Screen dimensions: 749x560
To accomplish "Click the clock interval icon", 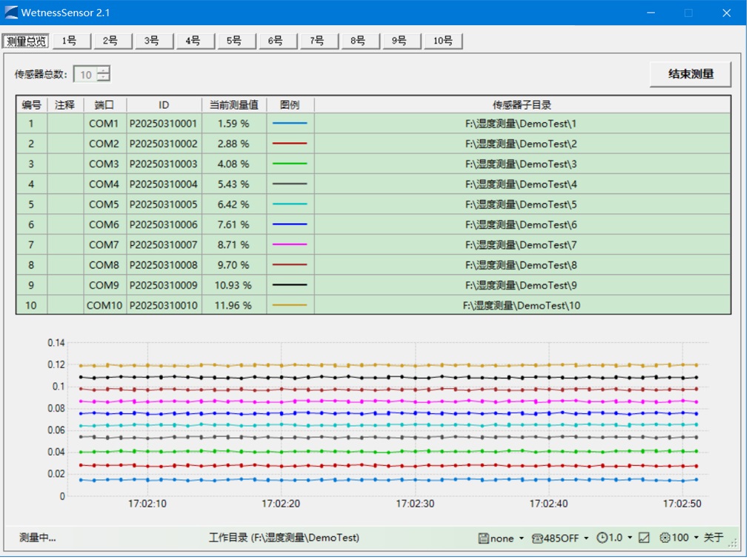I will (602, 538).
